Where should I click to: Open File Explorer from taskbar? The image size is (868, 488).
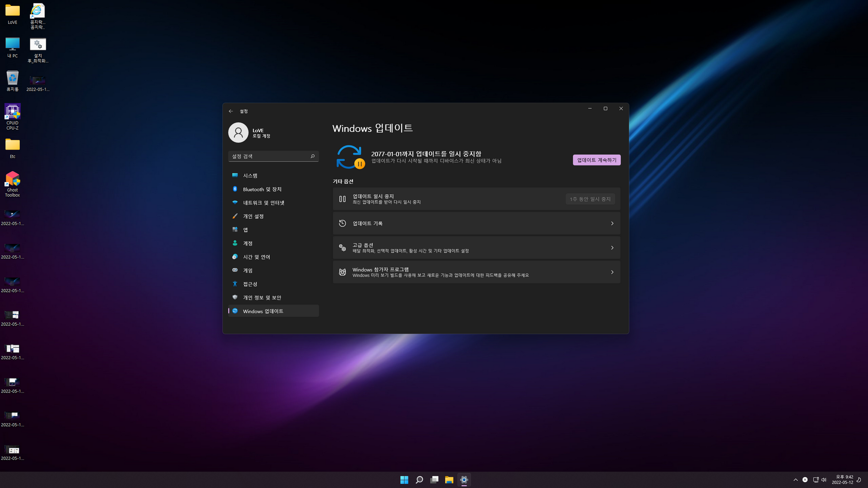pyautogui.click(x=449, y=480)
